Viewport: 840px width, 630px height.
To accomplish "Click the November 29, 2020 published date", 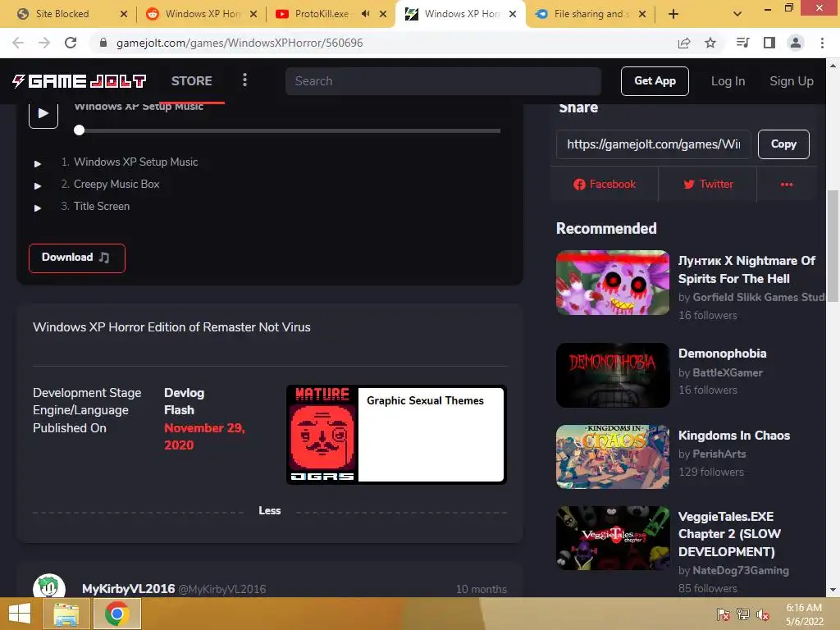I will pyautogui.click(x=204, y=436).
